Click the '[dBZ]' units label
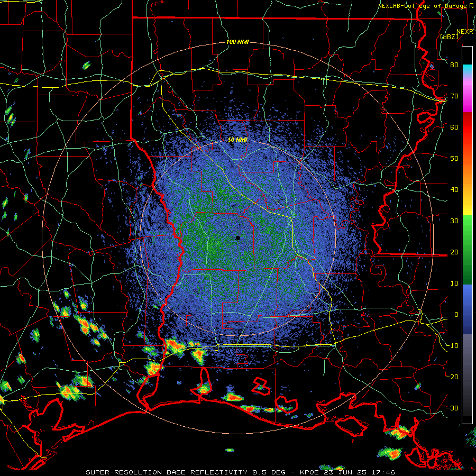This screenshot has width=476, height=476. click(x=449, y=36)
